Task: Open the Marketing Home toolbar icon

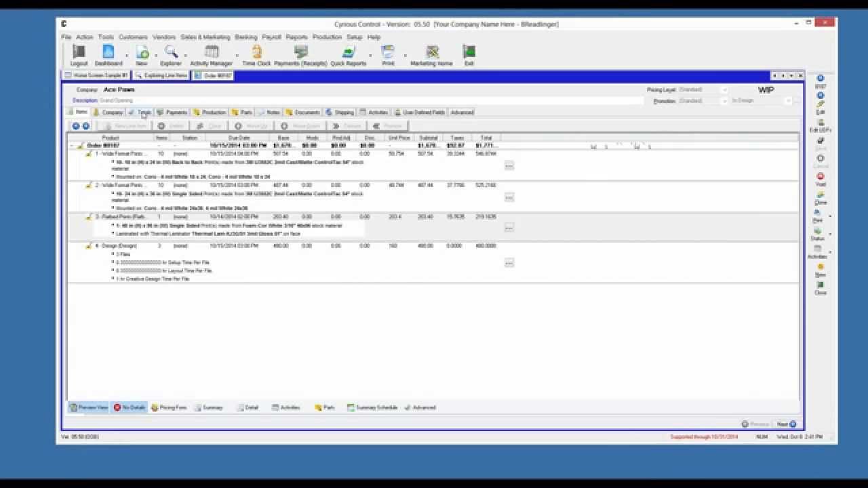Action: (431, 55)
